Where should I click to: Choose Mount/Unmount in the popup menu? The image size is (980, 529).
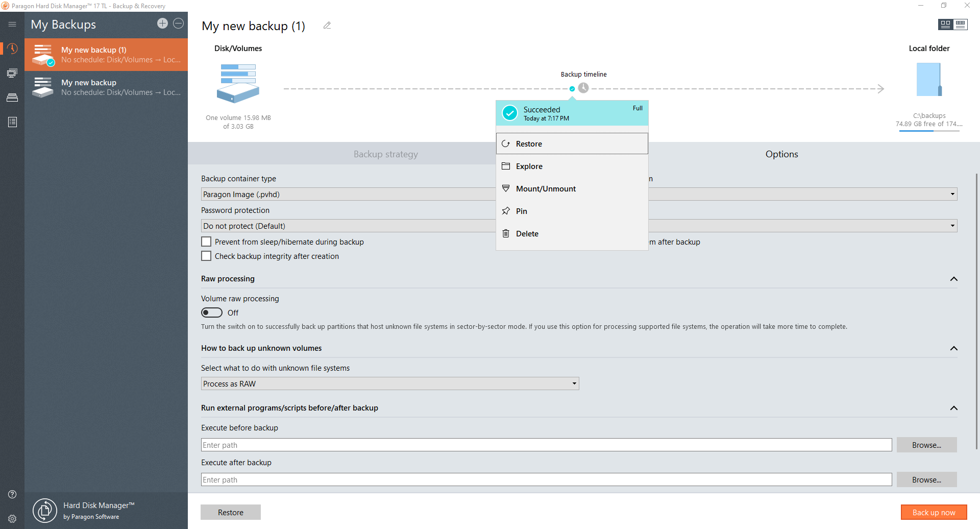point(546,189)
